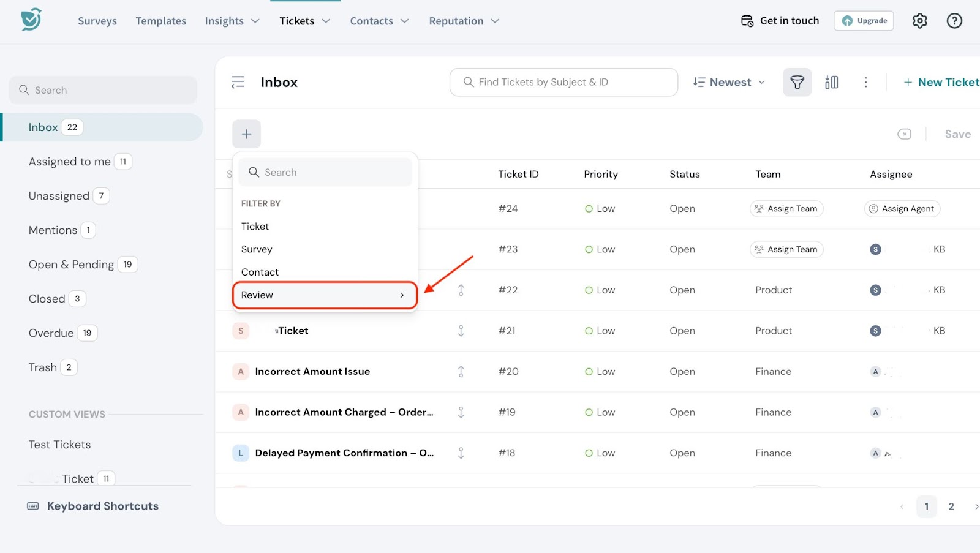Click the home logo icon

pos(31,20)
